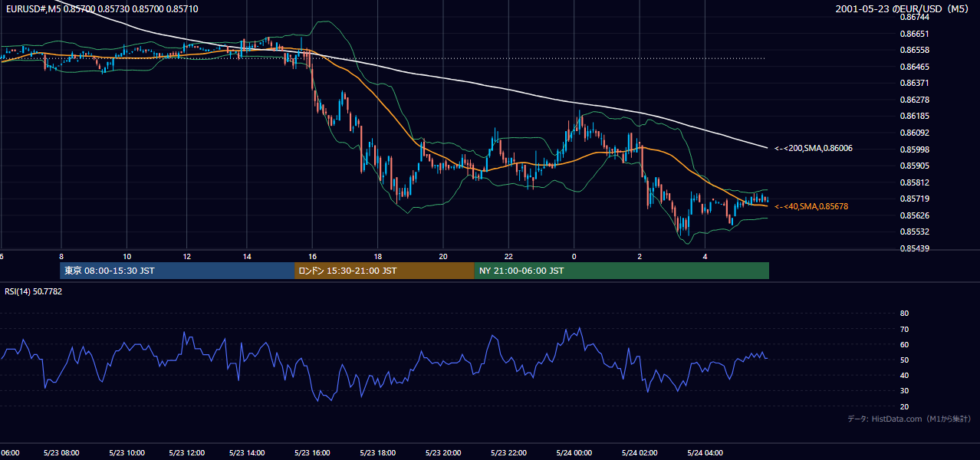
Task: Click RSI scale value 70
Action: tap(904, 329)
